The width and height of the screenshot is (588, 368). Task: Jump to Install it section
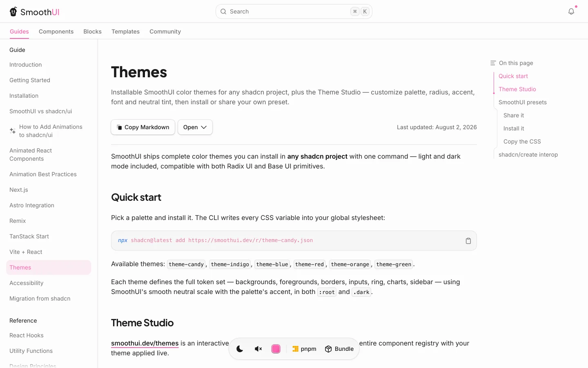coord(514,128)
